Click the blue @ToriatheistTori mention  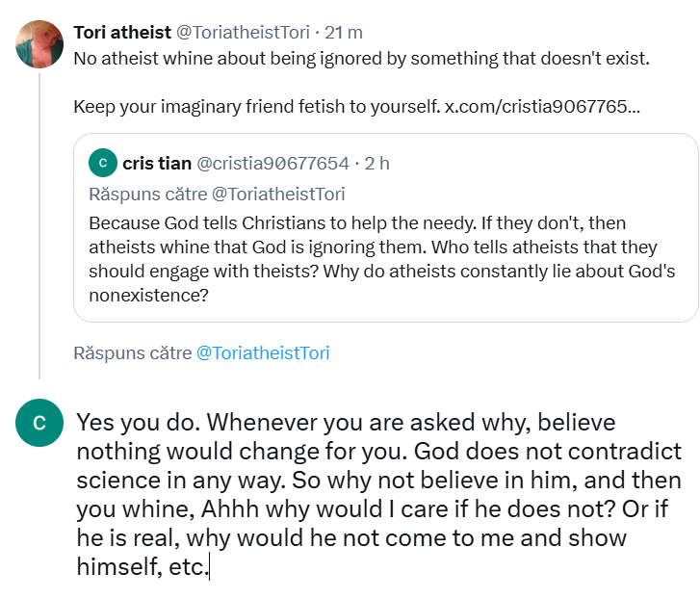(263, 352)
